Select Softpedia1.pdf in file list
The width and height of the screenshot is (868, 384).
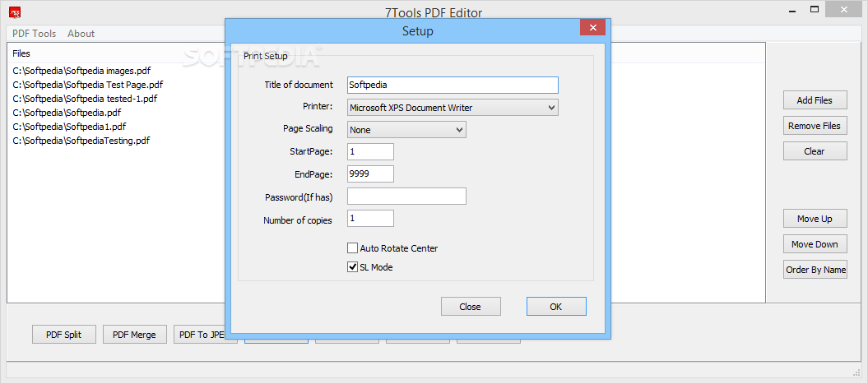(x=69, y=126)
